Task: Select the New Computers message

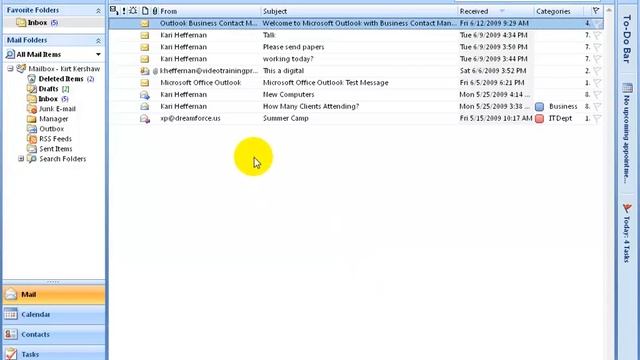Action: 356,94
